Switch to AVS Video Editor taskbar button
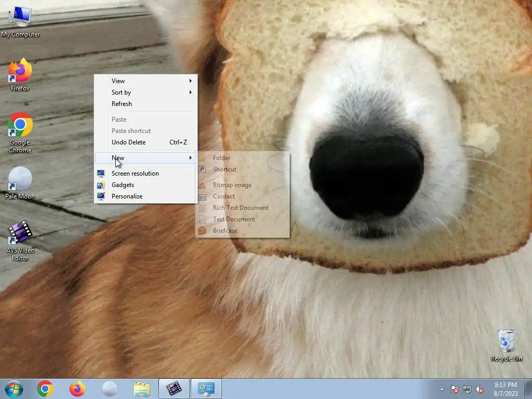532x399 pixels. [x=174, y=389]
